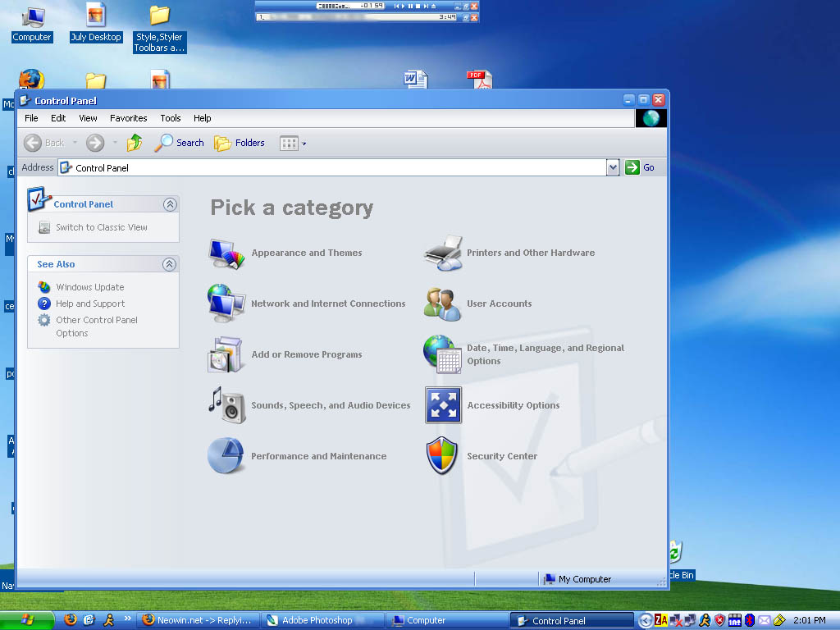Expand hidden Quick Launch icons chevron

[127, 619]
